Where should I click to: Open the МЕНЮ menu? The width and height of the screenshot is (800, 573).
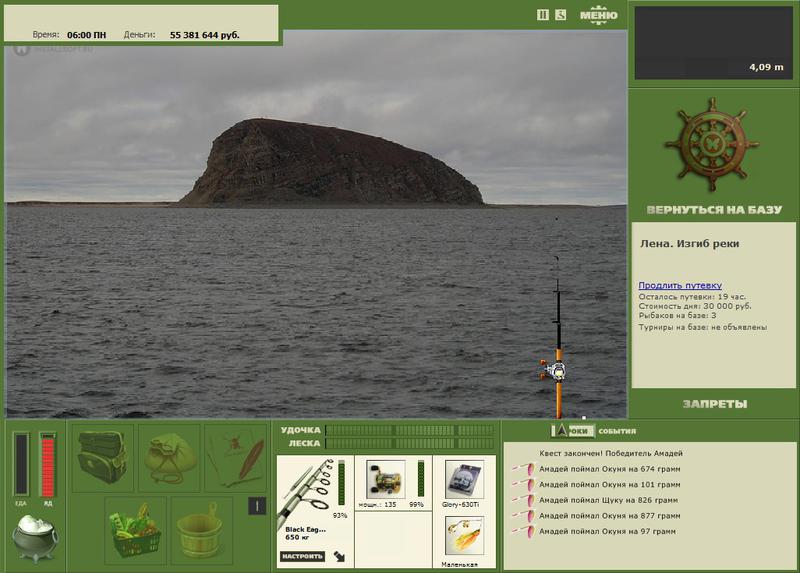[x=598, y=15]
